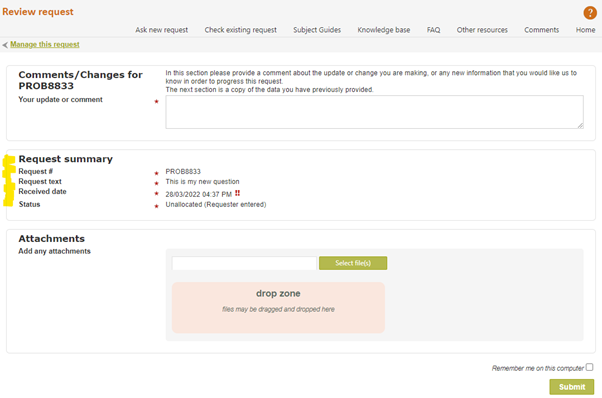Screen dimensions: 602x398
Task: Click the 'Request text' label
Action: 40,182
